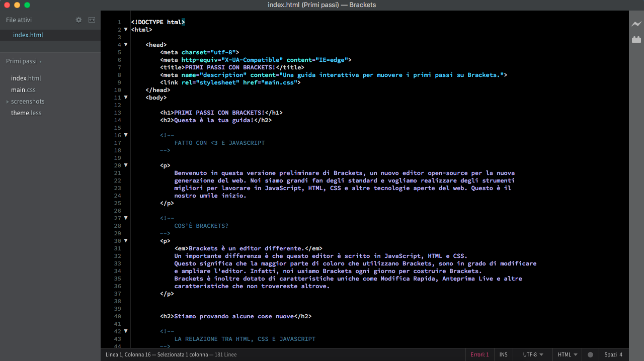Click the split view editor icon

[x=92, y=20]
